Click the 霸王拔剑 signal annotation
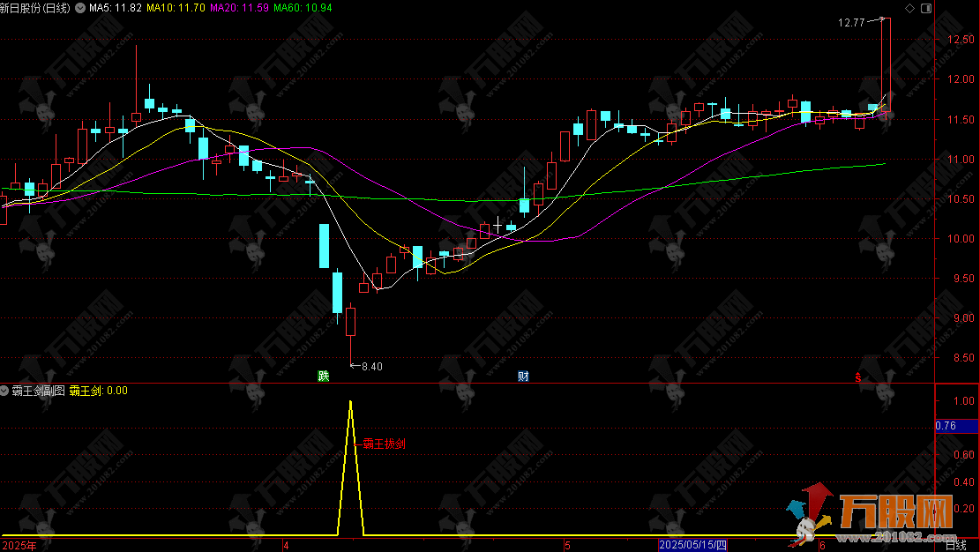Screen dimensions: 980x552 pyautogui.click(x=385, y=444)
